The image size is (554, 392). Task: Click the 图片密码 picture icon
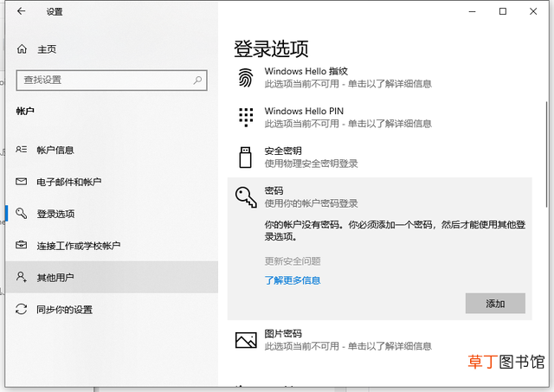tap(246, 340)
